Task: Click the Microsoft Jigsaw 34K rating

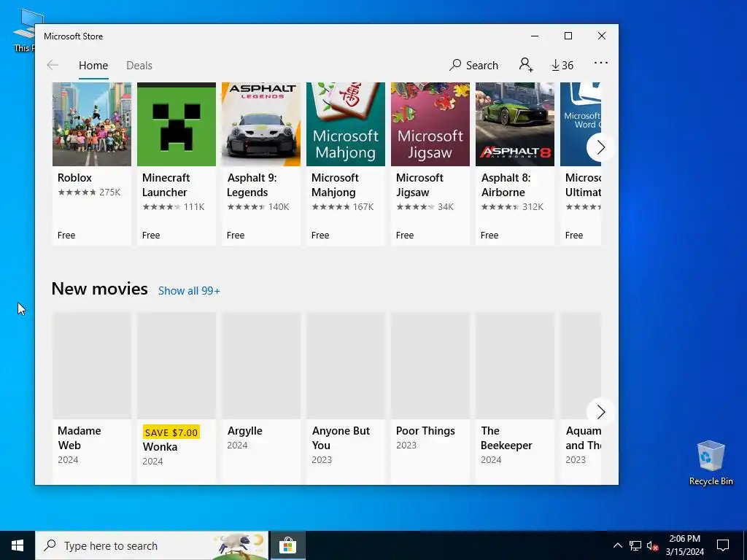Action: pos(425,206)
